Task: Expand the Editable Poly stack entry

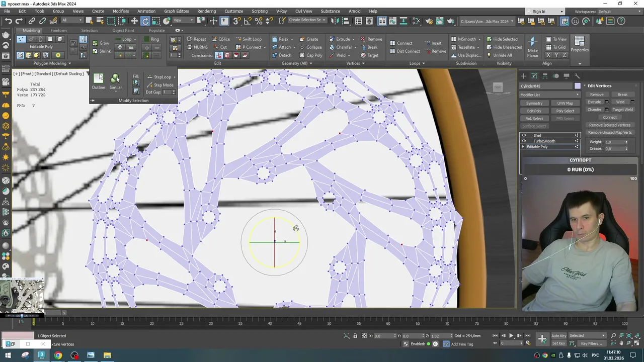Action: 523,147
